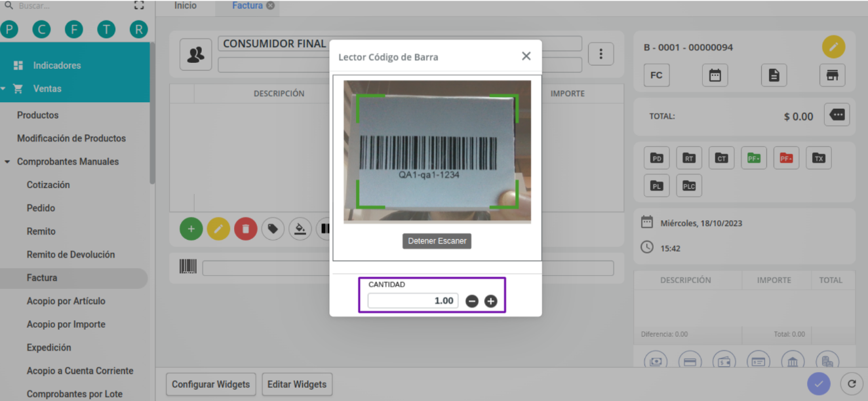Click the TX folder icon
Viewport: 868px width, 401px height.
point(818,158)
